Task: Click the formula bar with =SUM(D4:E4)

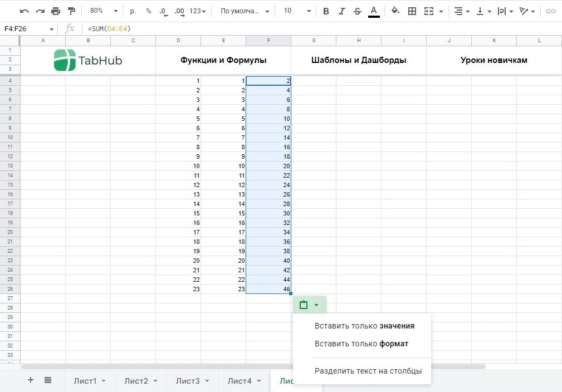Action: click(321, 28)
